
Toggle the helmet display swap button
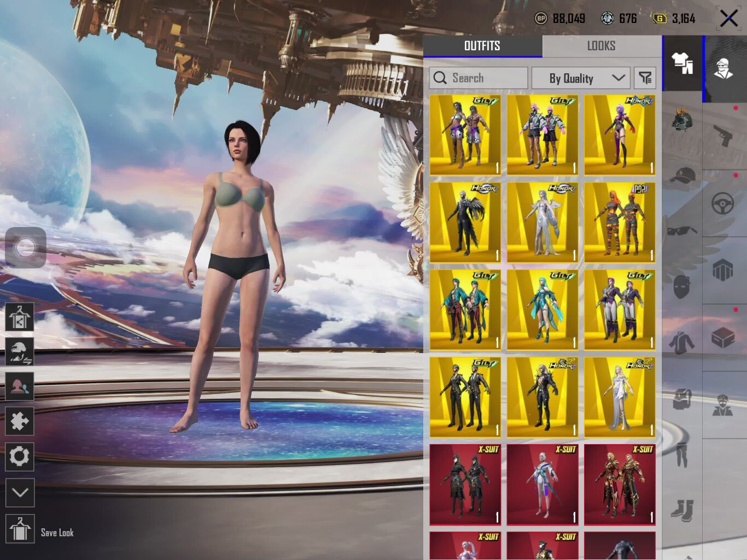20,352
